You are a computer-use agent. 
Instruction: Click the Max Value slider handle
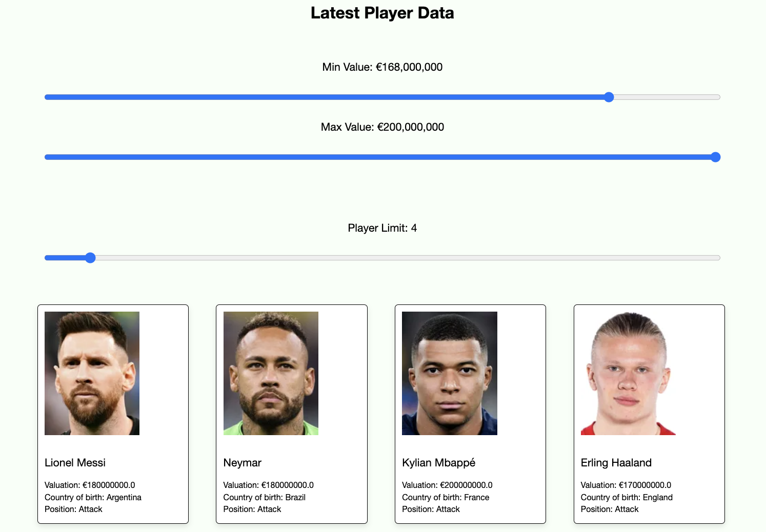[x=715, y=157]
